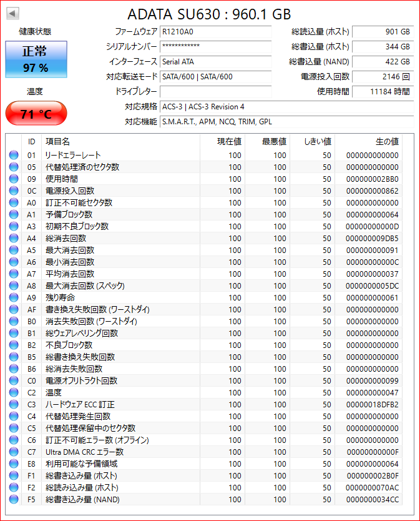Select status orb for ID C7 row

[x=14, y=452]
